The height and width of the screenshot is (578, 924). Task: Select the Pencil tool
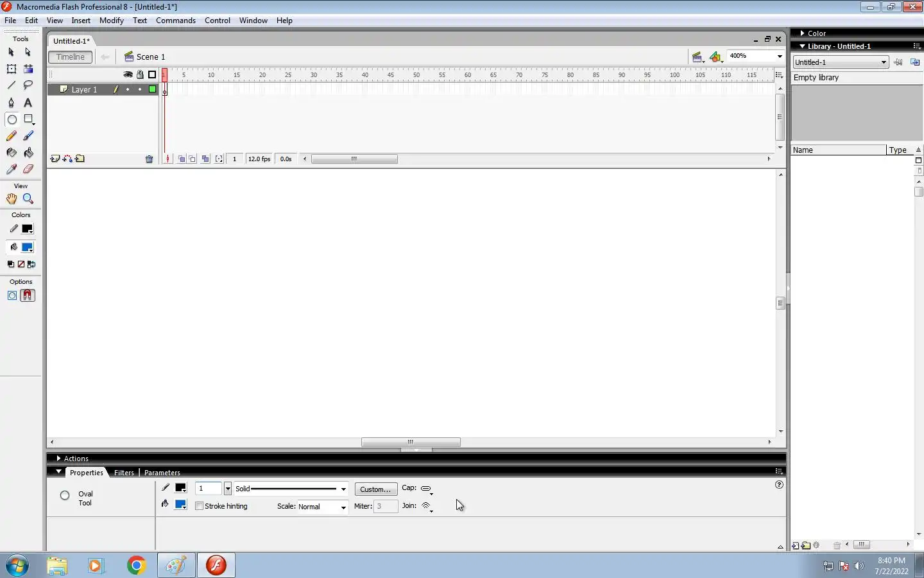tap(11, 136)
